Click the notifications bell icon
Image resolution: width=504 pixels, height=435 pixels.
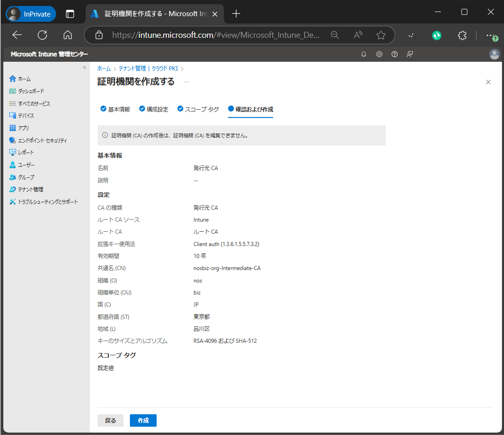coord(363,54)
